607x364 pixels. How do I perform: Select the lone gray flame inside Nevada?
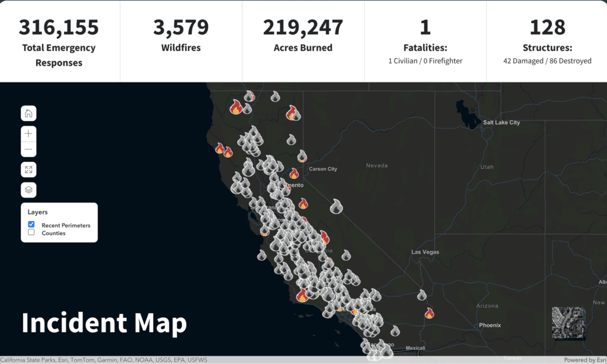(336, 206)
